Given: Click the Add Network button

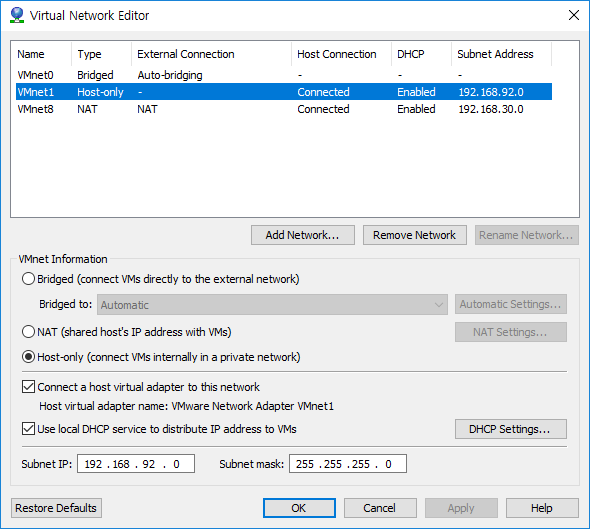Looking at the screenshot, I should tap(303, 235).
